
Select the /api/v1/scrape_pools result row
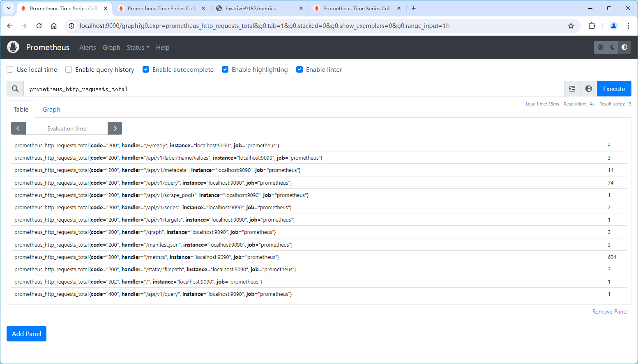[x=319, y=195]
